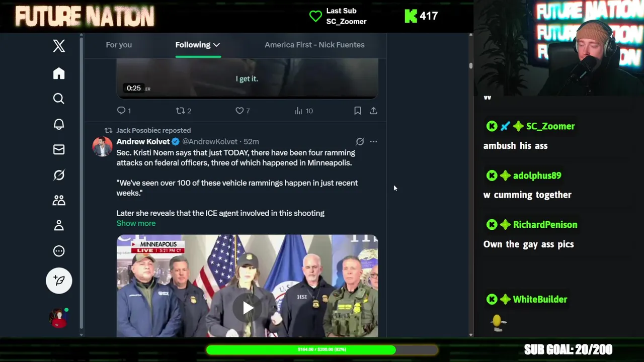Screen dimensions: 644x362
Task: Like the post showing 7 likes
Action: pos(243,111)
